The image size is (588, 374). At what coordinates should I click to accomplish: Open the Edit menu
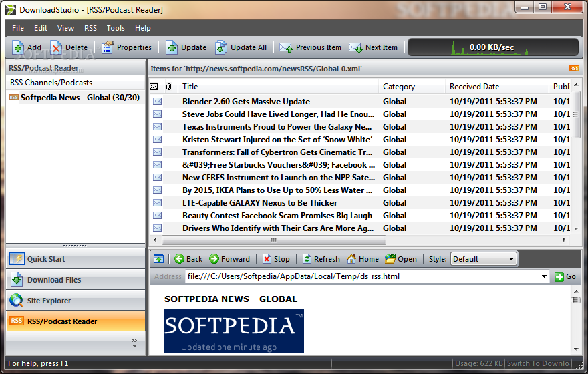click(x=41, y=28)
